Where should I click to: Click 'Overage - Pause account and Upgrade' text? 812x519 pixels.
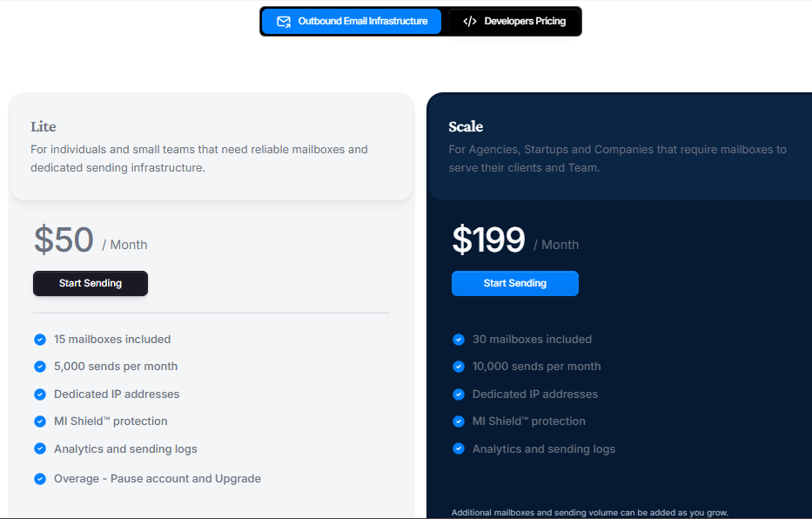point(158,479)
